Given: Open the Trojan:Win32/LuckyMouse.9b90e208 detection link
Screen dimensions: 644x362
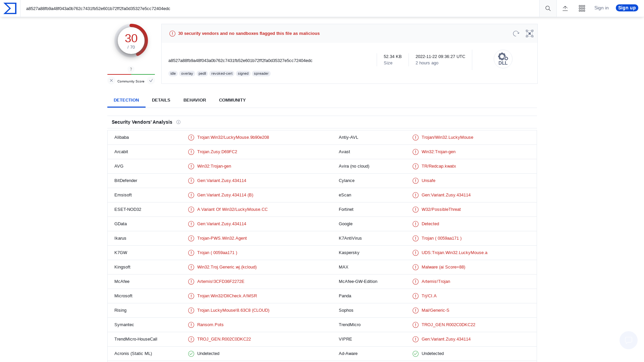Looking at the screenshot, I should [x=233, y=137].
